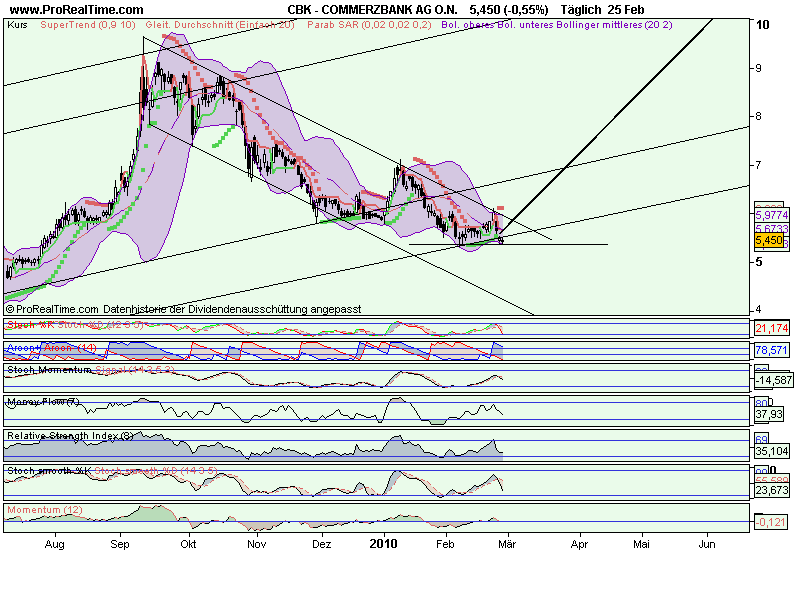Viewport: 800px width, 600px height.
Task: Click the price axis label 9
Action: tap(759, 68)
